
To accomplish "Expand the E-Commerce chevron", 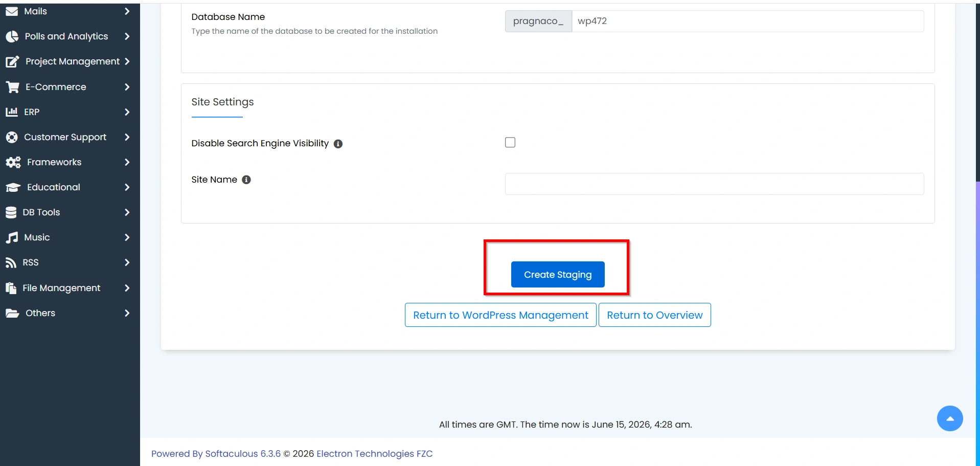I will click(x=127, y=87).
